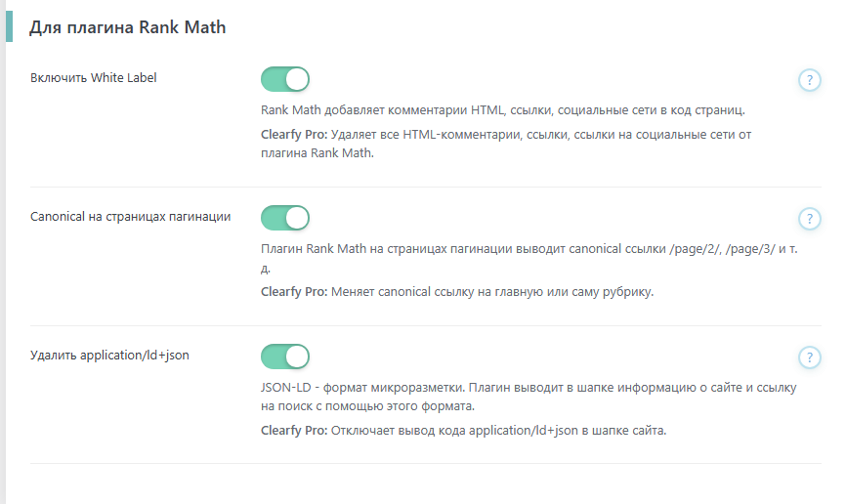
Task: Turn off Canonical на страницах пагинации toggle
Action: pyautogui.click(x=285, y=218)
